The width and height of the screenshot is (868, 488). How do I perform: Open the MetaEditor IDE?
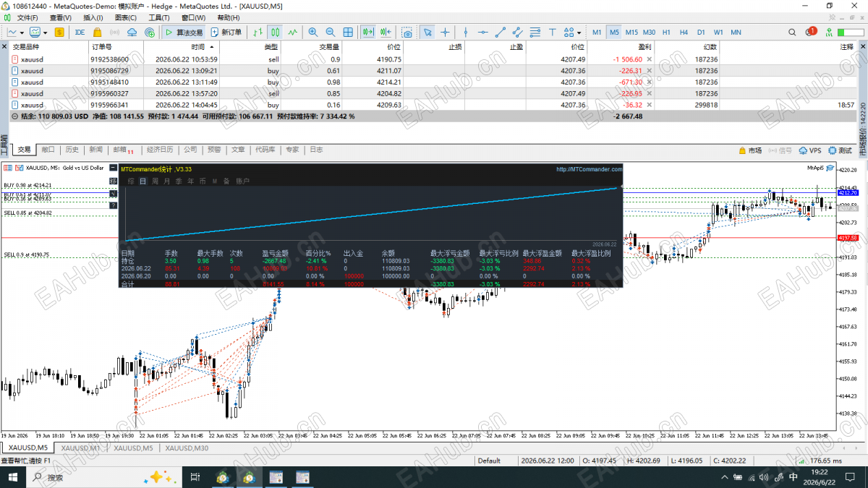[80, 32]
